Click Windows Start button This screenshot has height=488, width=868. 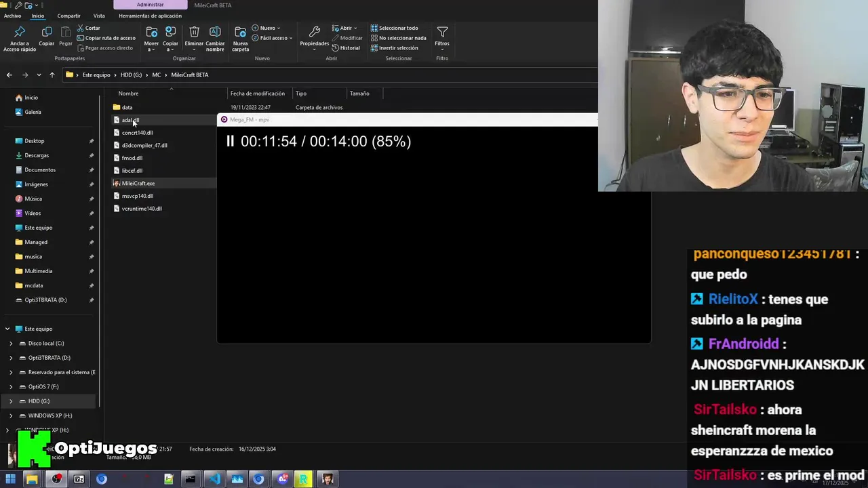coord(10,479)
